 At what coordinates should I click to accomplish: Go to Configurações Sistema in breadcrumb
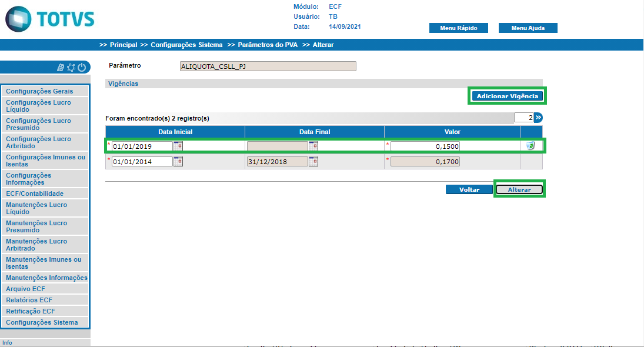pyautogui.click(x=186, y=45)
